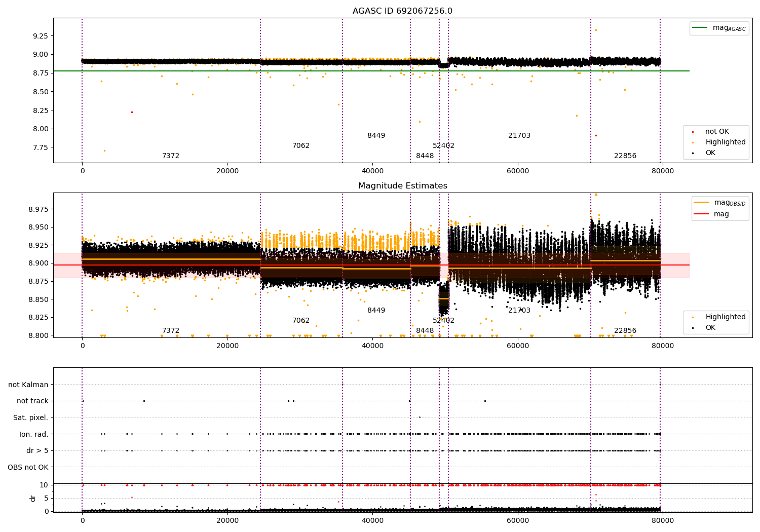Click red not-OK data point near 8.22 magnitude
Viewport: 760px width, 532px height.
click(132, 112)
